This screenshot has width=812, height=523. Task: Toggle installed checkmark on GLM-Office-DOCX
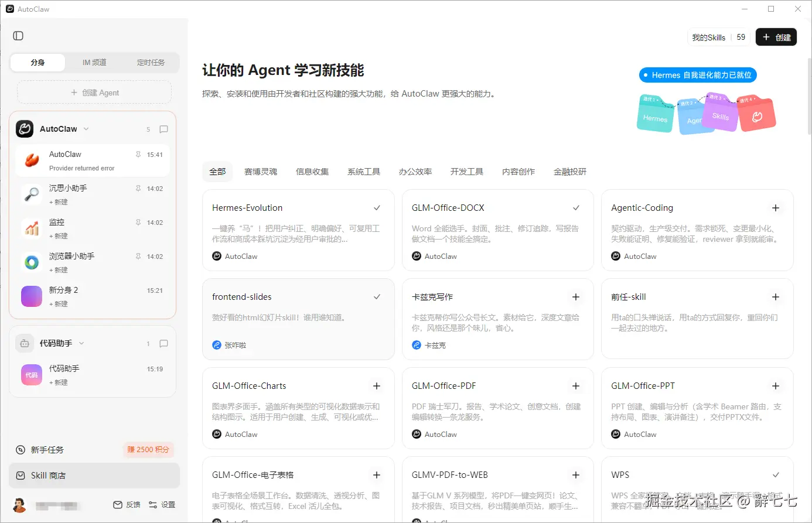pyautogui.click(x=576, y=208)
